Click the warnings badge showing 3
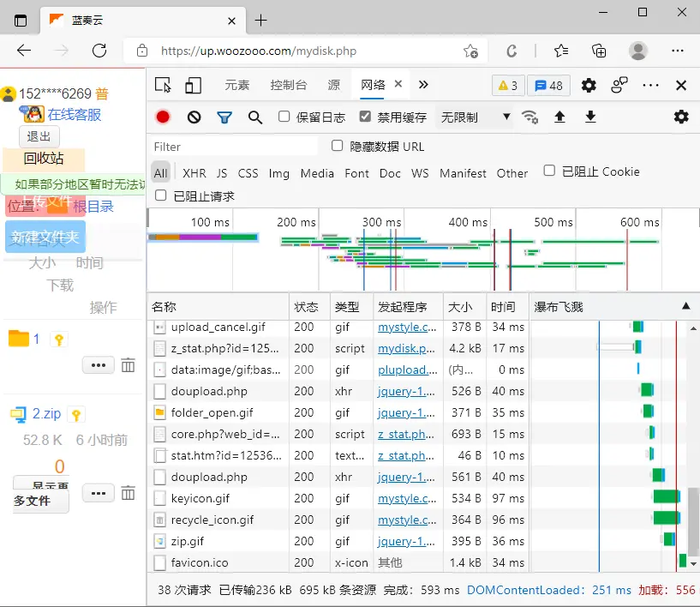Viewport: 700px width, 607px height. point(508,86)
